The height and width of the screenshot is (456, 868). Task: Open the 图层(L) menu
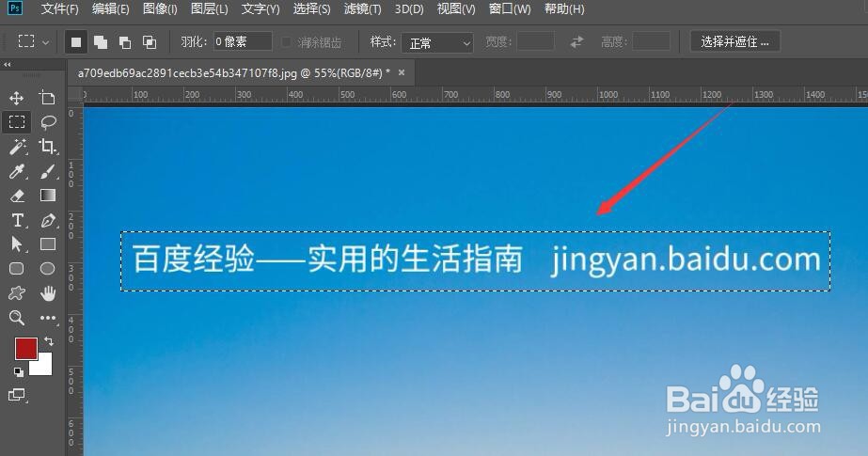pyautogui.click(x=210, y=8)
